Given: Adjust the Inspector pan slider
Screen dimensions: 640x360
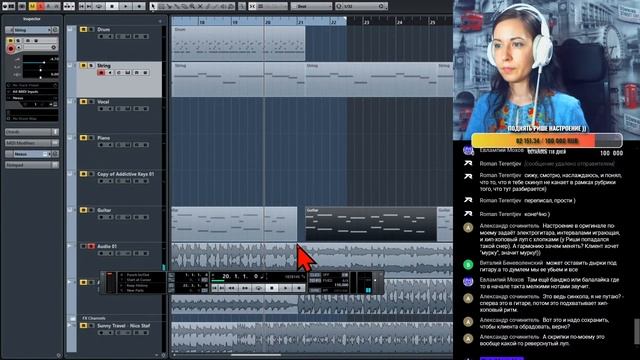Looking at the screenshot, I should pyautogui.click(x=40, y=70).
